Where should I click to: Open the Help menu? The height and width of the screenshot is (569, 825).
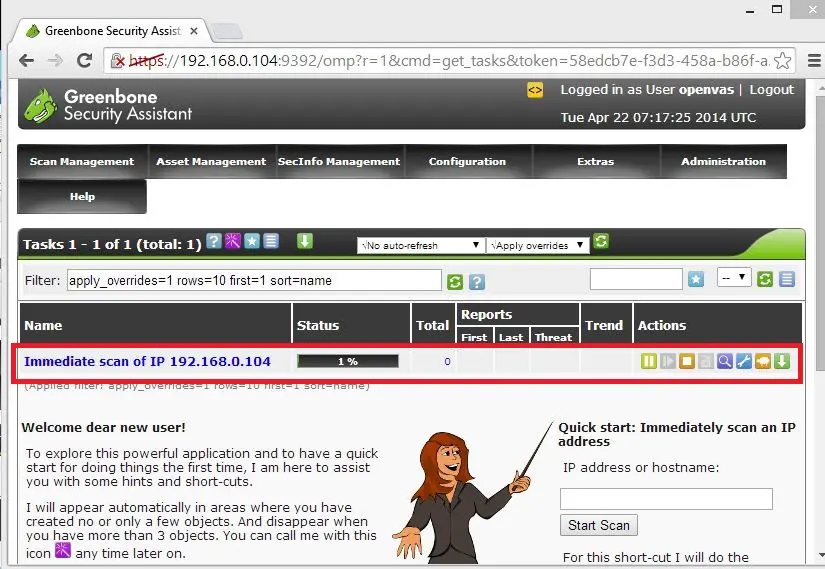point(82,196)
